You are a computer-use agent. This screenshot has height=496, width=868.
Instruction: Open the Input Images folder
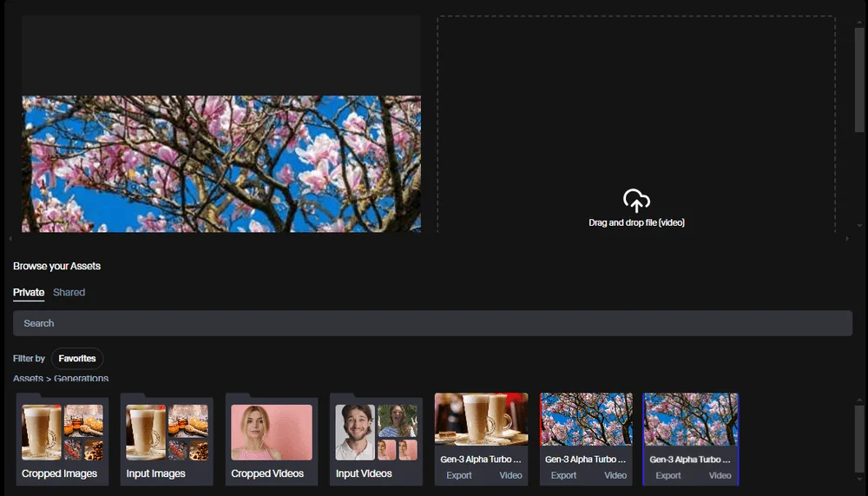[x=167, y=439]
